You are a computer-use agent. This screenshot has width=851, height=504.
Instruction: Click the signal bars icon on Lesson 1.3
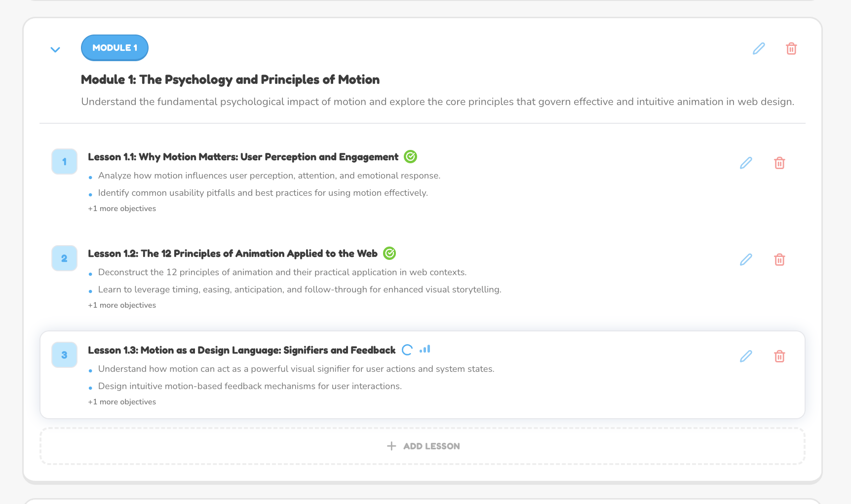tap(425, 349)
